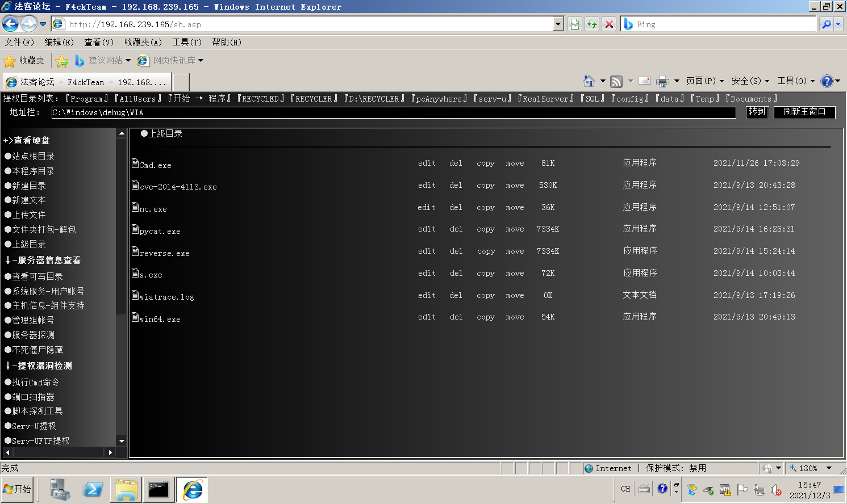Open the 页面(P) dropdown menu
The width and height of the screenshot is (847, 504).
coord(705,81)
